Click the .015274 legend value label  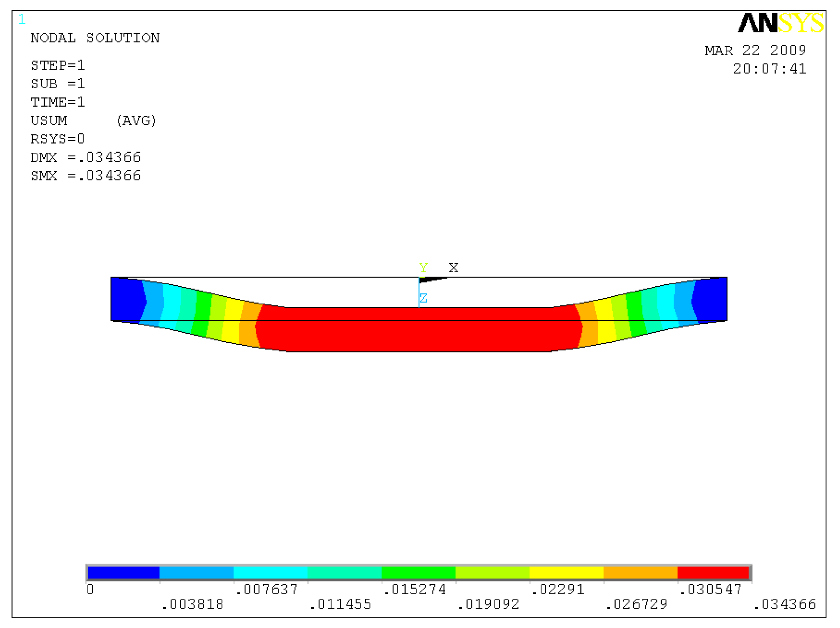pyautogui.click(x=414, y=590)
